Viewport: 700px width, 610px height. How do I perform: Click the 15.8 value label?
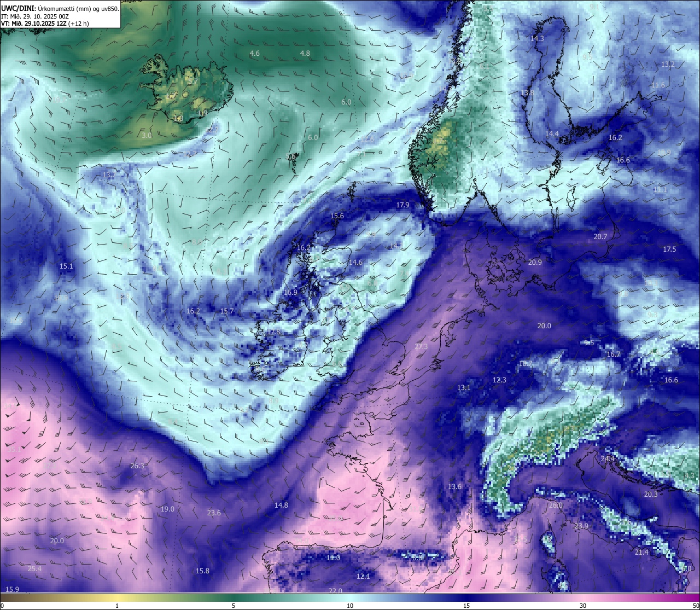pyautogui.click(x=202, y=571)
